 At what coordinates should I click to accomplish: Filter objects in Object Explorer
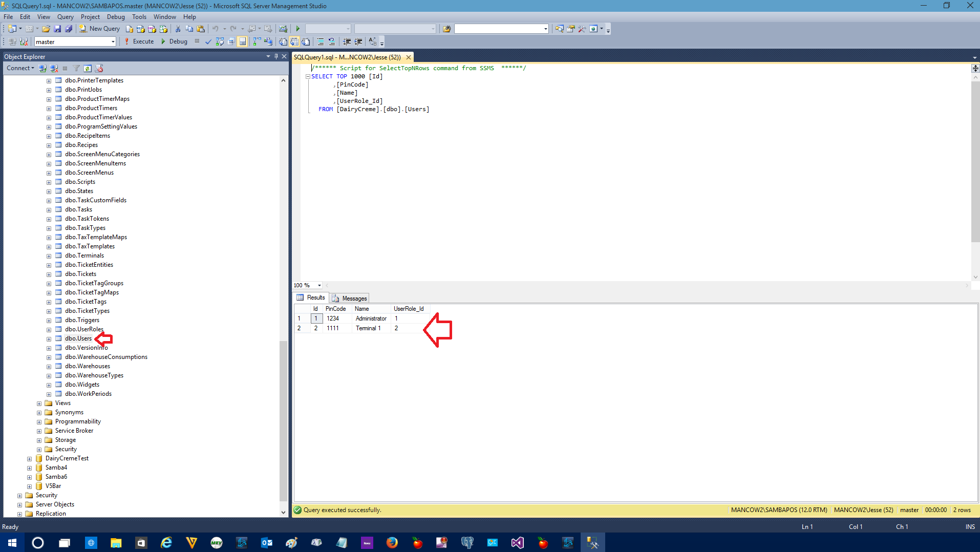[x=76, y=68]
